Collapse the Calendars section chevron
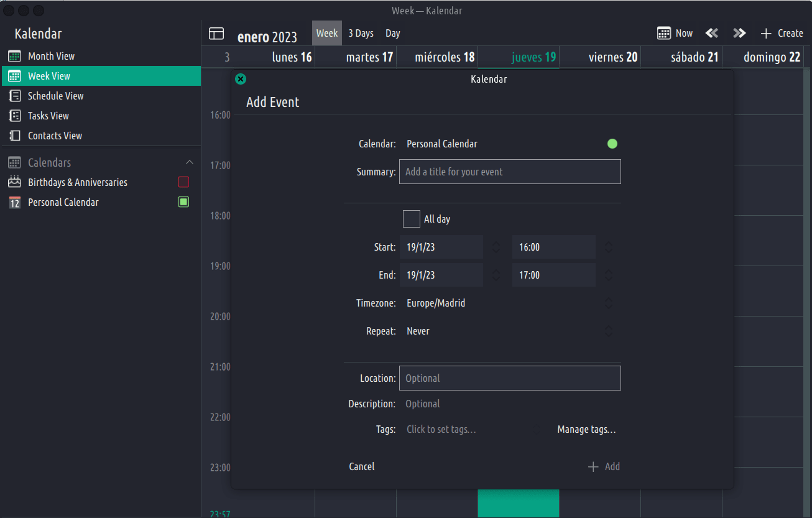 [x=190, y=162]
